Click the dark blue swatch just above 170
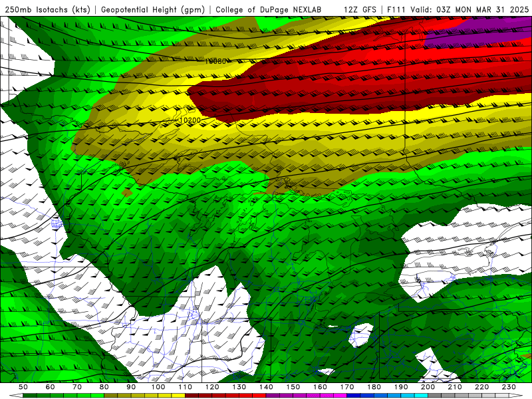Screen dimensions: 532x399 [x=354, y=395]
